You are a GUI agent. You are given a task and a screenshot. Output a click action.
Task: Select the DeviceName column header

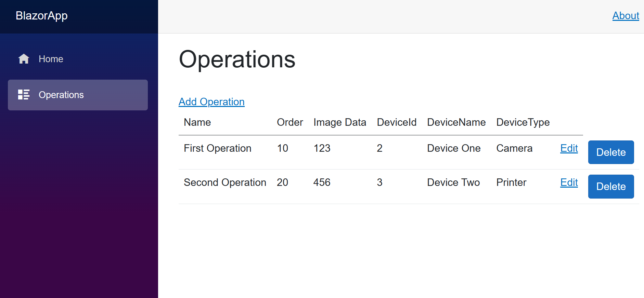456,122
